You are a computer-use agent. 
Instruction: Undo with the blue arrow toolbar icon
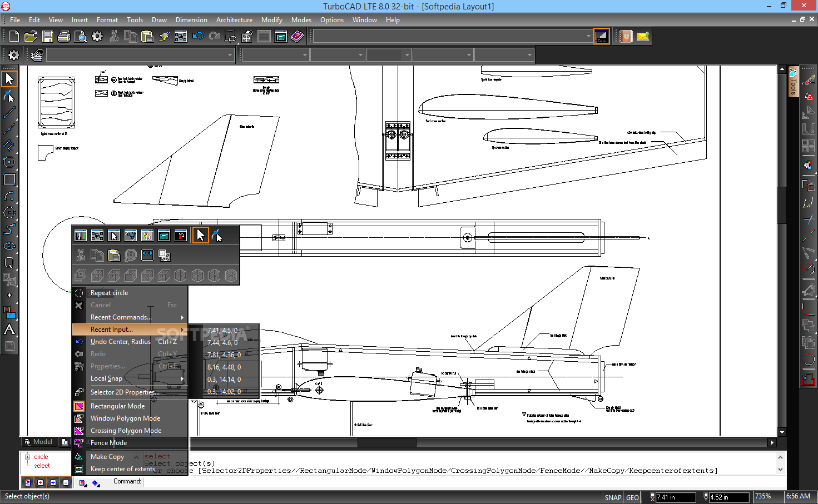(x=197, y=37)
